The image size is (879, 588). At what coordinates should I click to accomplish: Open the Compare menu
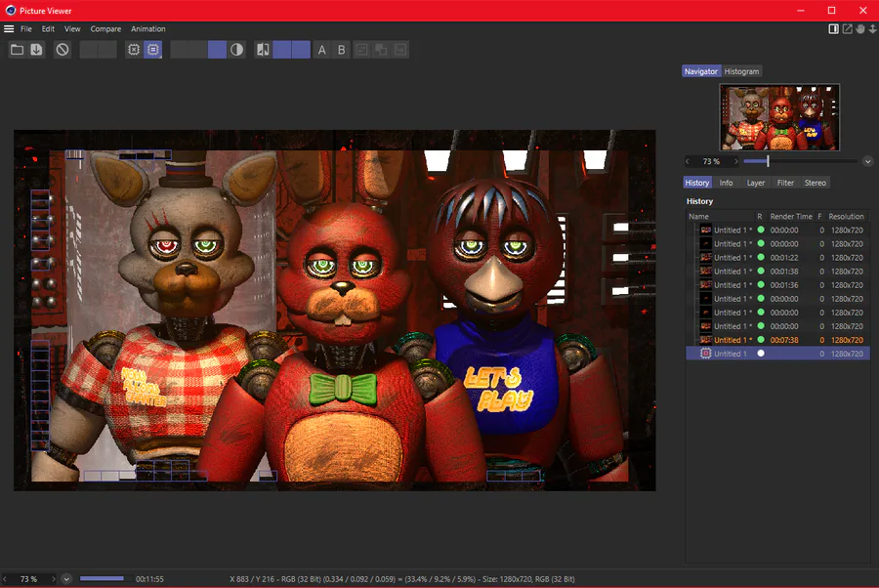coord(105,28)
